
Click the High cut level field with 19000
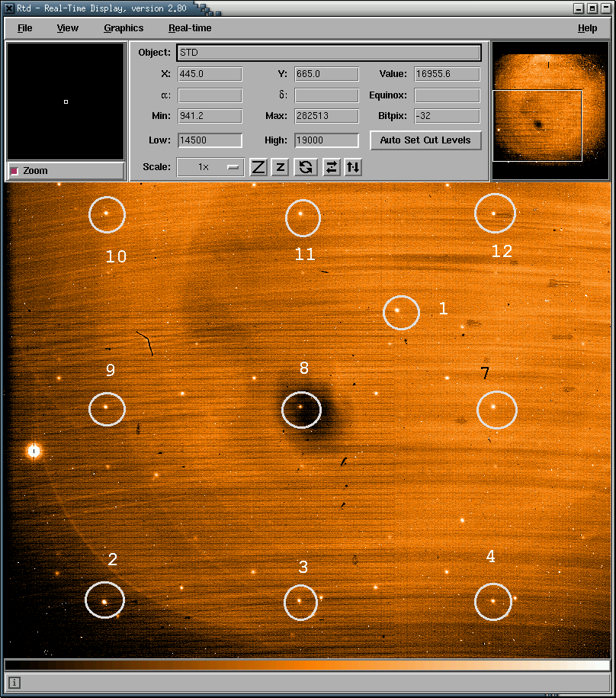click(x=326, y=140)
